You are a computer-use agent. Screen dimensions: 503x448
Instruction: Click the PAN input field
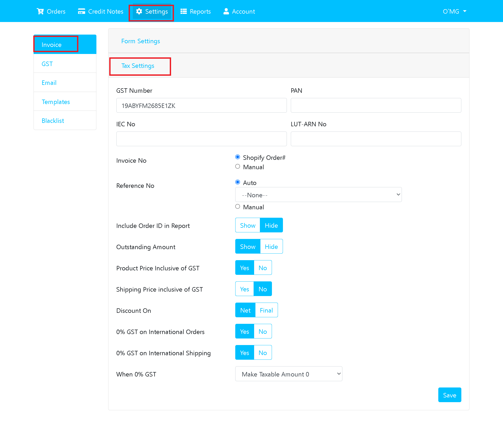coord(376,105)
